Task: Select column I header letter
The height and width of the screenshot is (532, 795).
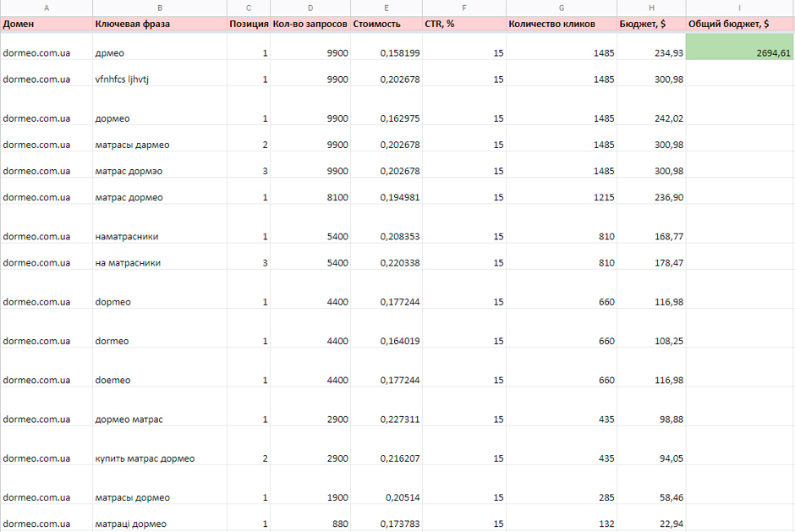Action: pos(739,8)
